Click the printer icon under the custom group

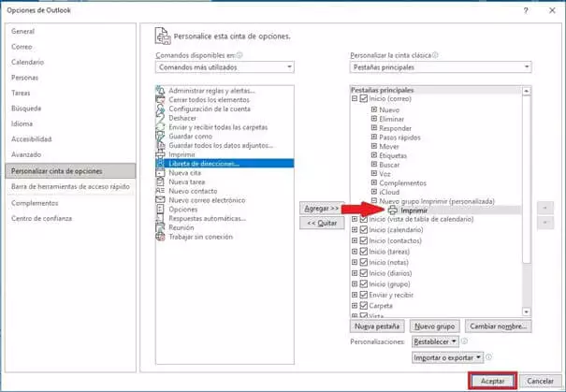[x=393, y=211]
